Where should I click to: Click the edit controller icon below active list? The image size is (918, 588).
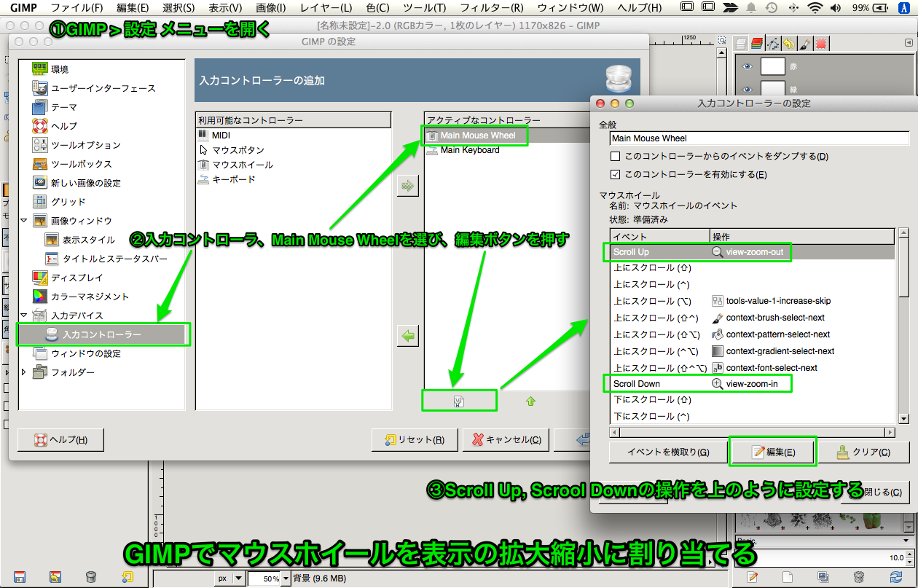coord(459,401)
